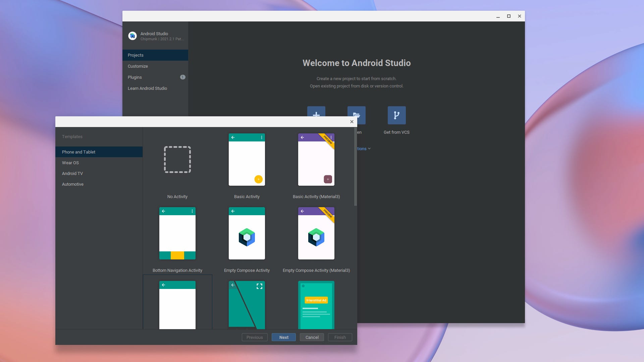
Task: Click the Android Studio logo icon
Action: [x=132, y=36]
